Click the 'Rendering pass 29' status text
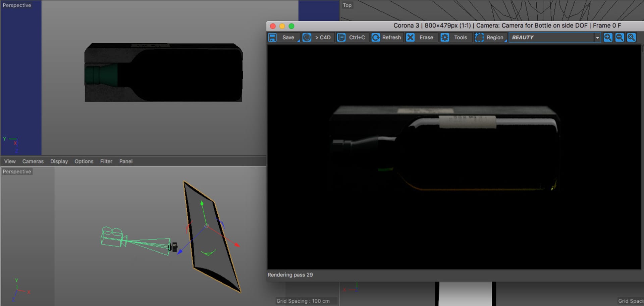The width and height of the screenshot is (644, 306). click(290, 275)
